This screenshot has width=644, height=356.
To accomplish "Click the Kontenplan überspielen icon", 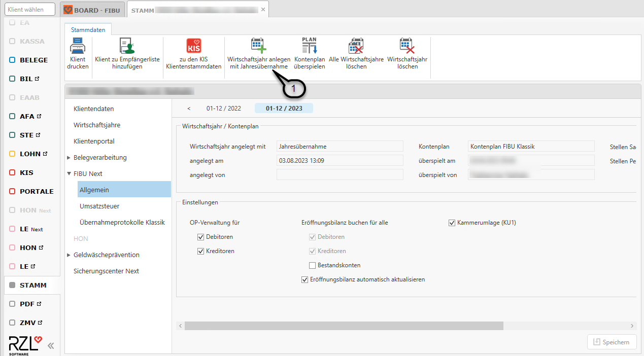I will click(x=309, y=47).
